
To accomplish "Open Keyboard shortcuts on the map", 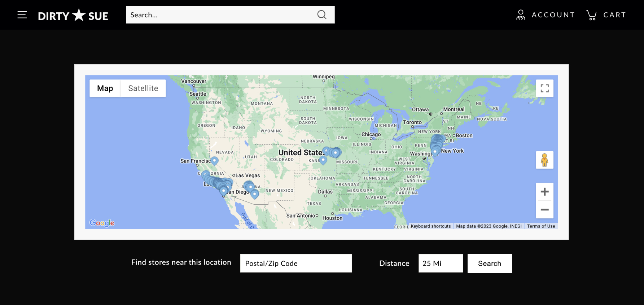I will coord(430,226).
